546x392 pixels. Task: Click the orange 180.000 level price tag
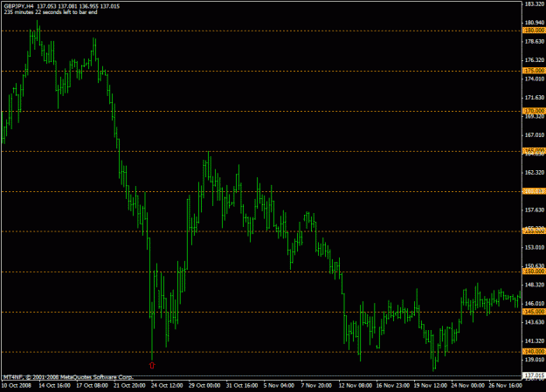(x=534, y=31)
